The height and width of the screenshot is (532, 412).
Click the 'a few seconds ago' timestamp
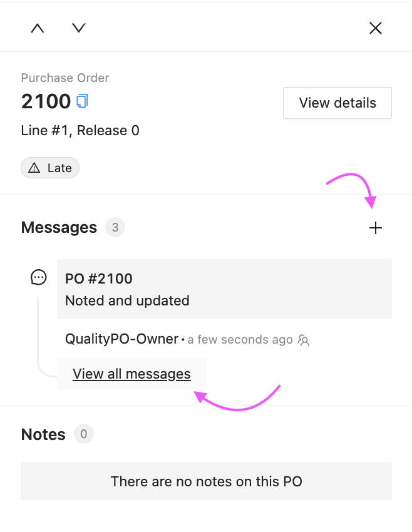[240, 340]
